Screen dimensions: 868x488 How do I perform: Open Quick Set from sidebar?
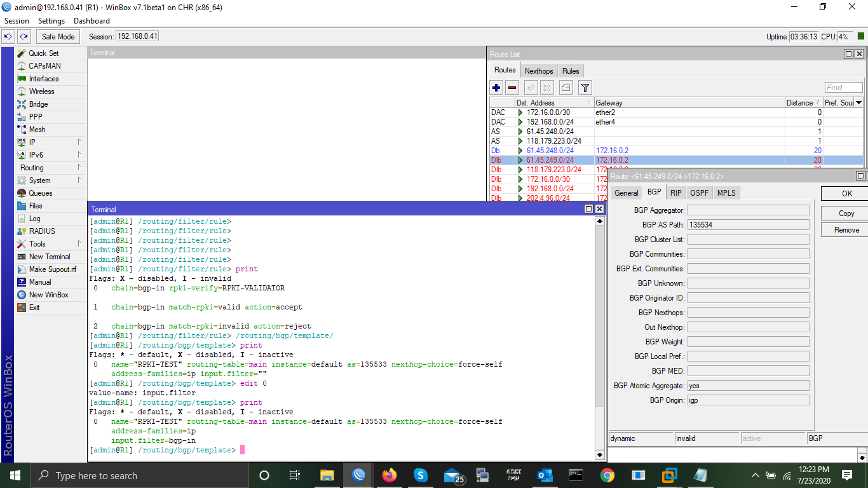point(51,53)
